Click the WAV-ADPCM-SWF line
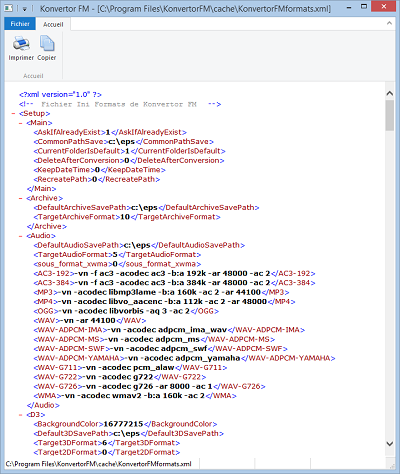 point(160,349)
